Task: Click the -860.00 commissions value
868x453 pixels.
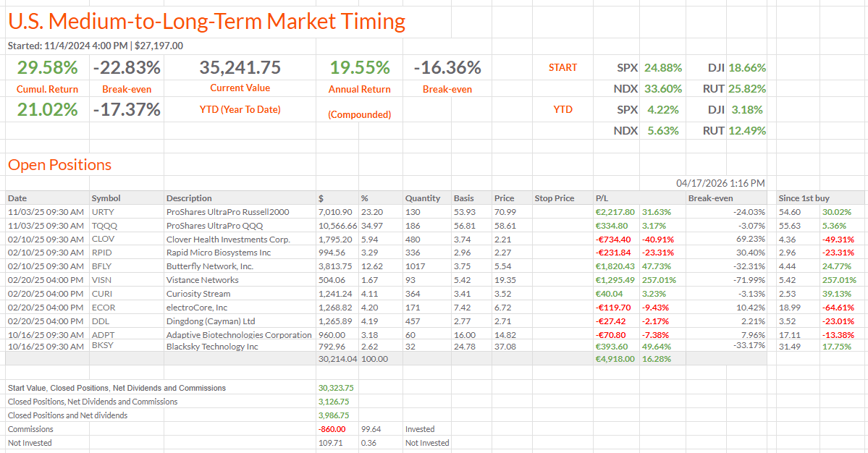Action: tap(332, 429)
